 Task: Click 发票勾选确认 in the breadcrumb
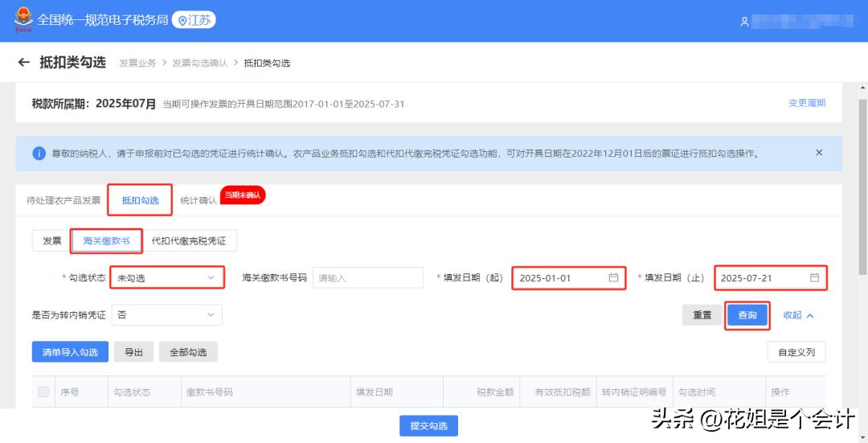200,64
